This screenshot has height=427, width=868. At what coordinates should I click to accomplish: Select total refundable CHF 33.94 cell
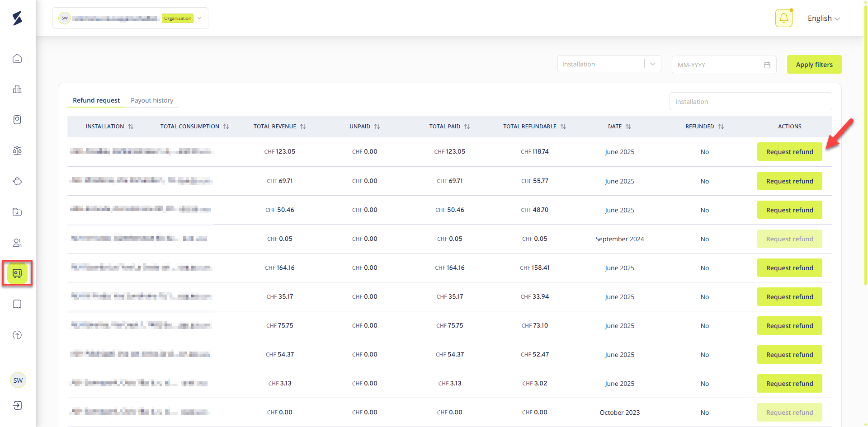pyautogui.click(x=534, y=296)
